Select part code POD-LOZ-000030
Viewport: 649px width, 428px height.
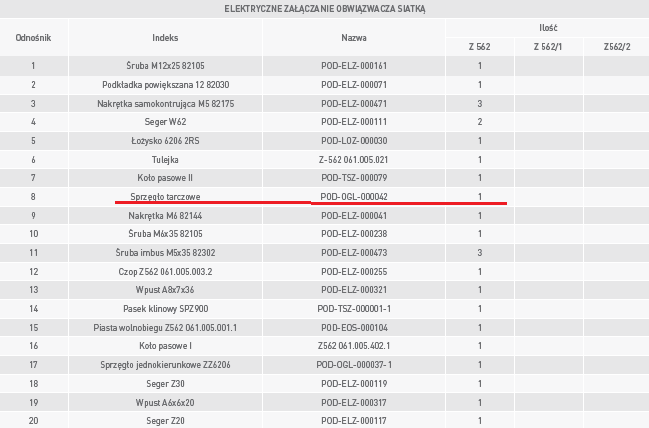coord(353,141)
